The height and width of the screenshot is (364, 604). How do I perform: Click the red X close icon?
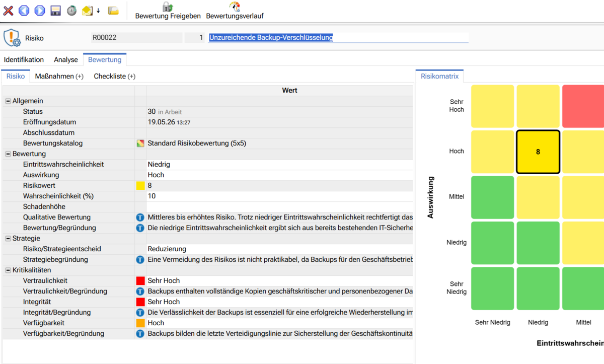tap(8, 11)
